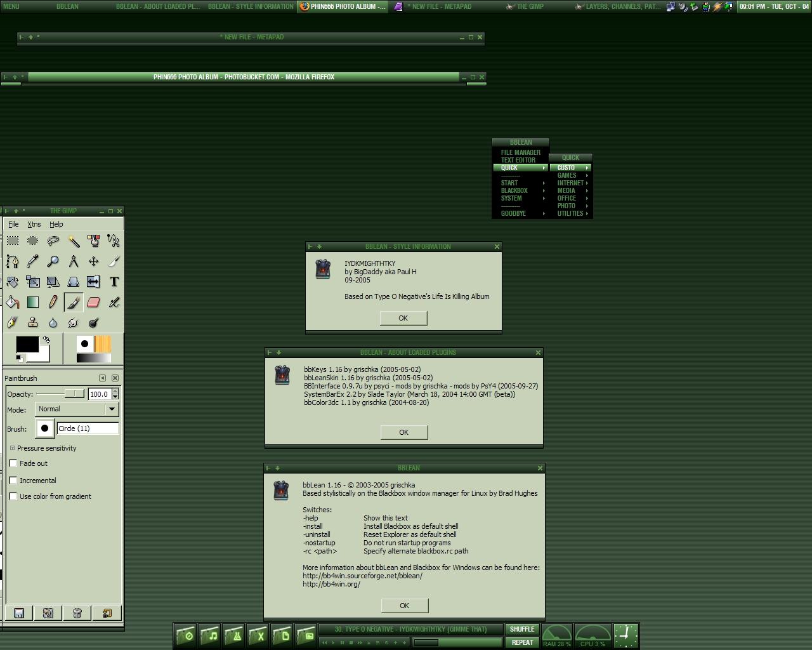Toggle the SHUFFLE button in player bar

click(x=522, y=629)
